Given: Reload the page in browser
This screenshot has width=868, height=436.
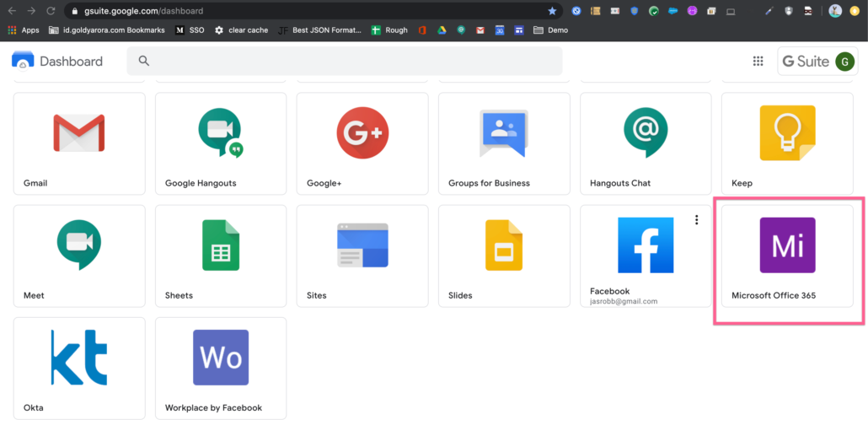Looking at the screenshot, I should point(51,10).
